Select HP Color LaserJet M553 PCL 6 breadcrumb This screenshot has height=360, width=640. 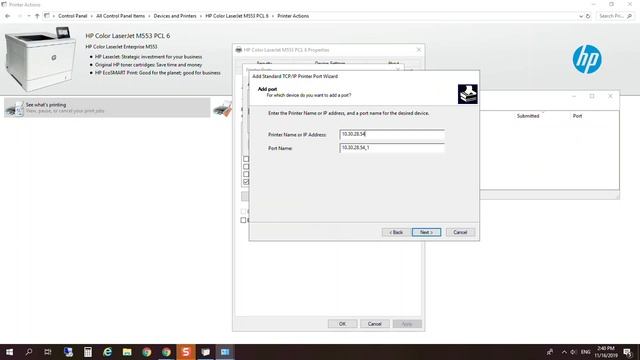point(237,16)
